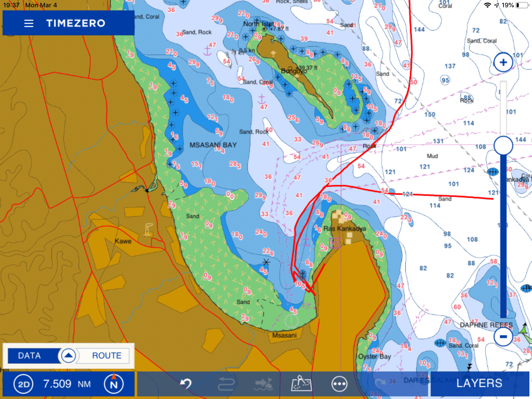532x399 pixels.
Task: Open the TIMEZERO hamburger menu
Action: (29, 23)
